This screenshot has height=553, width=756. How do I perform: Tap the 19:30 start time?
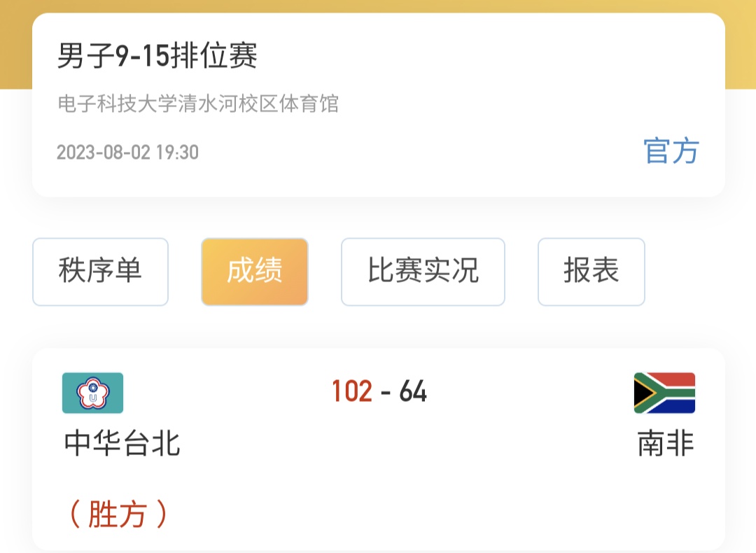pos(177,153)
